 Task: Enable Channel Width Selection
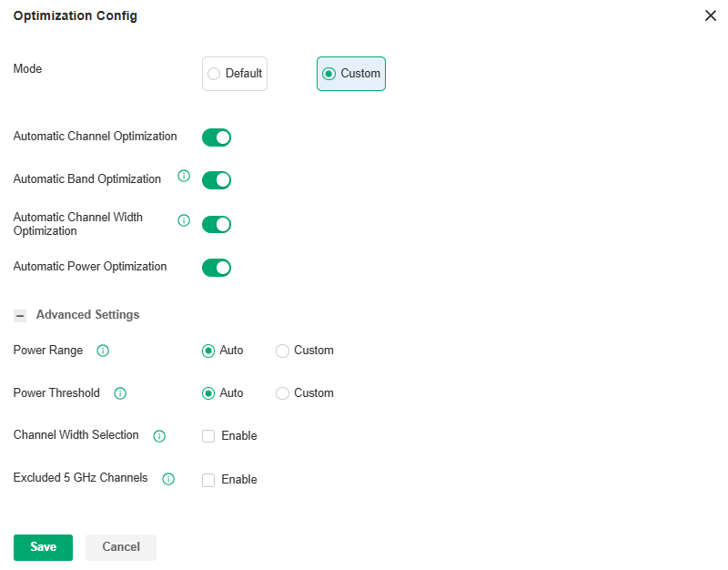208,436
